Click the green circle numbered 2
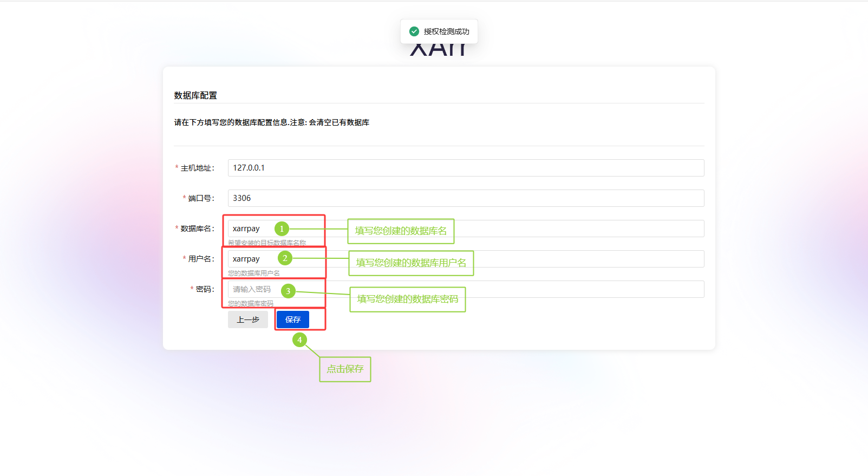The width and height of the screenshot is (868, 476). (285, 258)
